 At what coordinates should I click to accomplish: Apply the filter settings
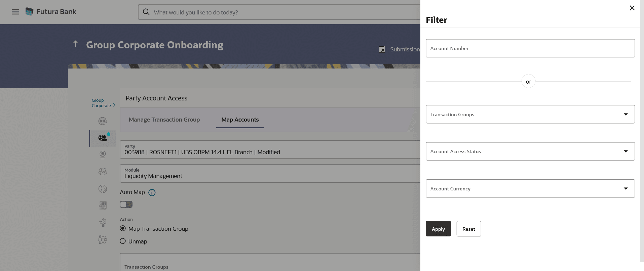(x=438, y=229)
